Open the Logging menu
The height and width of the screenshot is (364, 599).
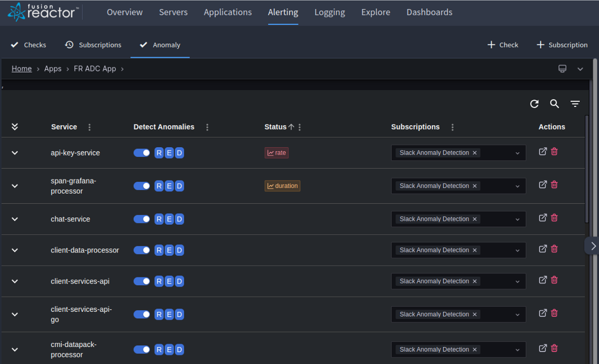click(x=329, y=12)
